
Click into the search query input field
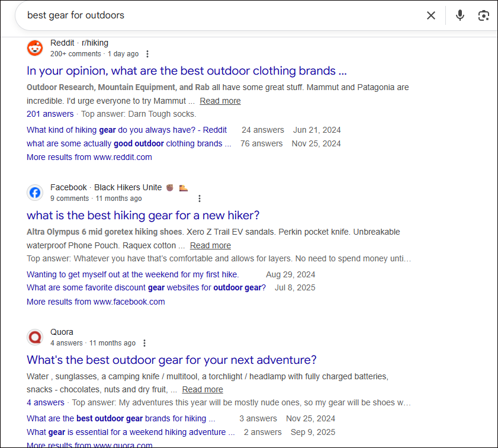point(219,15)
